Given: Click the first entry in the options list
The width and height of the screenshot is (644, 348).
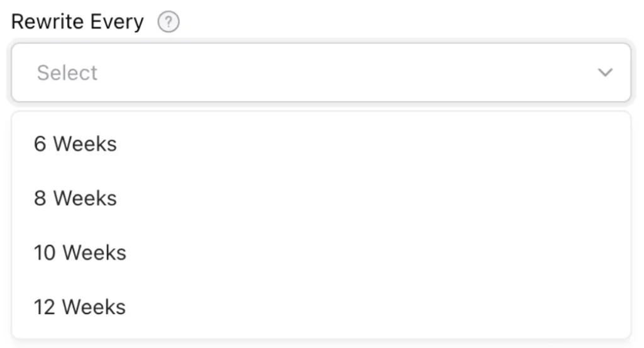Looking at the screenshot, I should click(x=75, y=144).
